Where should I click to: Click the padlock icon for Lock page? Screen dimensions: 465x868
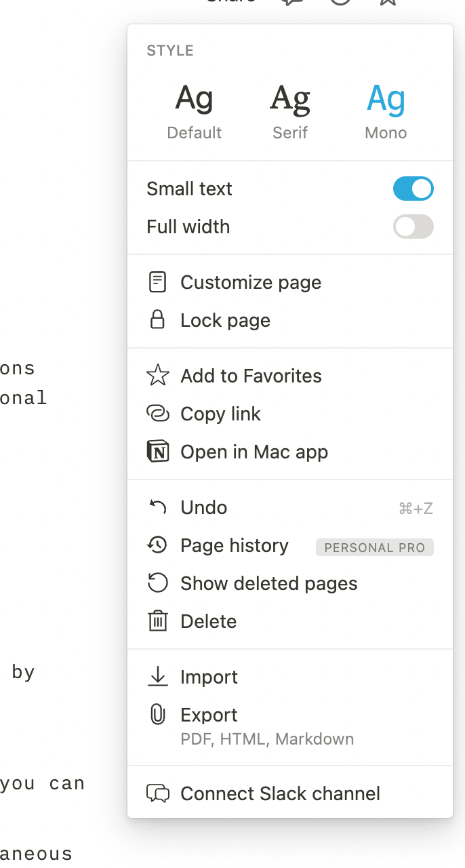point(157,320)
